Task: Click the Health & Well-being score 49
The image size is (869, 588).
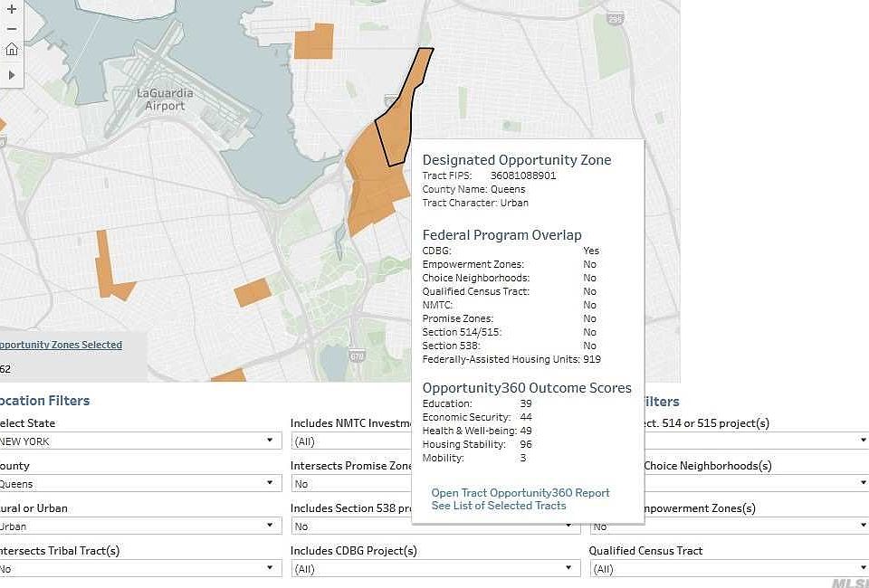Action: 526,431
